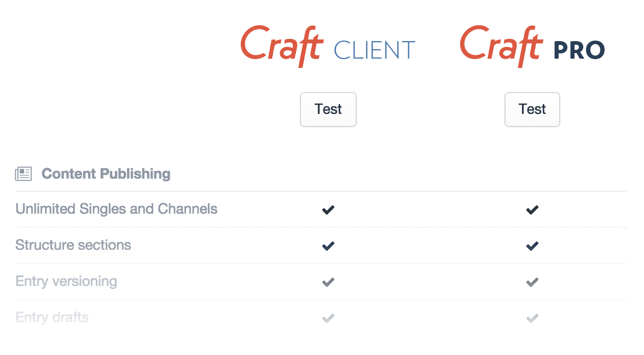The height and width of the screenshot is (355, 644).
Task: Click the Craft Client logo
Action: click(328, 47)
